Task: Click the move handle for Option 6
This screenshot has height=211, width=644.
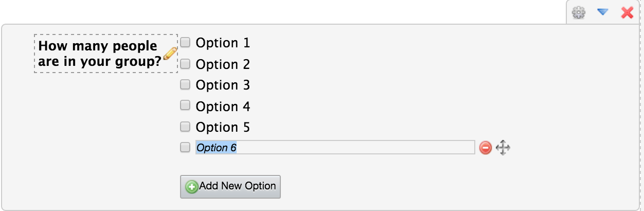Action: point(503,148)
